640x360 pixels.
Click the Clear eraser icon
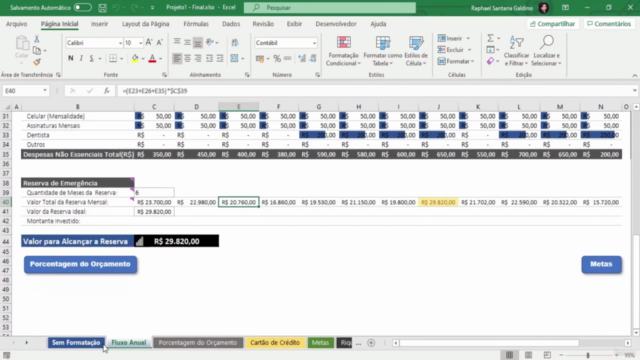(490, 61)
